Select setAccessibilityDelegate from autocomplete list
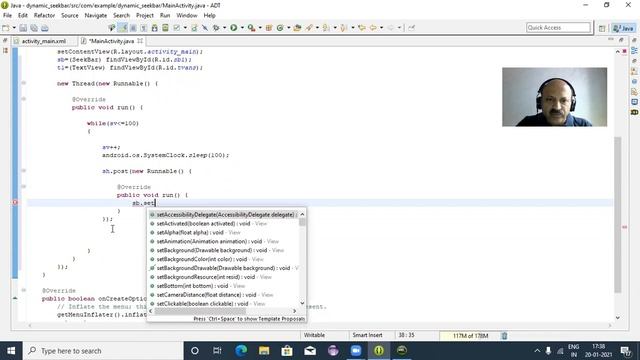640x360 pixels. 224,215
